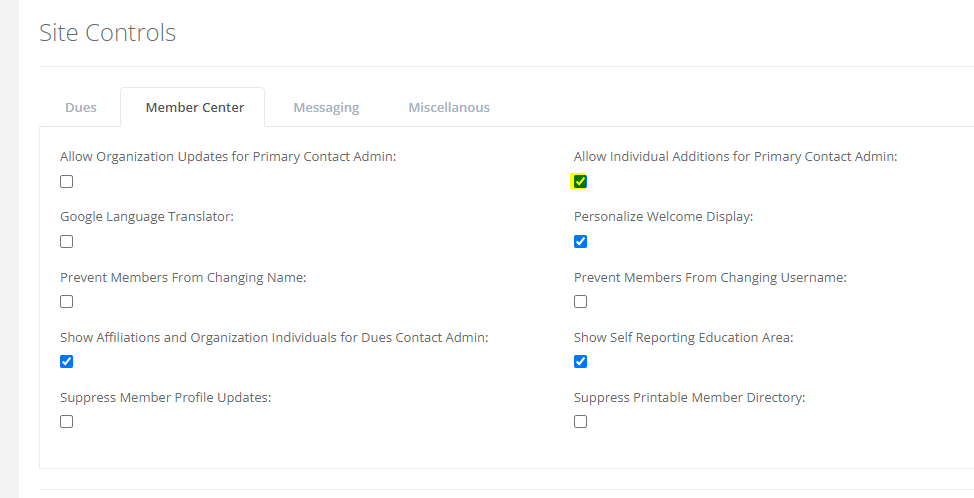Viewport: 974px width, 498px height.
Task: Uncheck Show Affiliations and Organization Individuals checkbox
Action: (66, 362)
